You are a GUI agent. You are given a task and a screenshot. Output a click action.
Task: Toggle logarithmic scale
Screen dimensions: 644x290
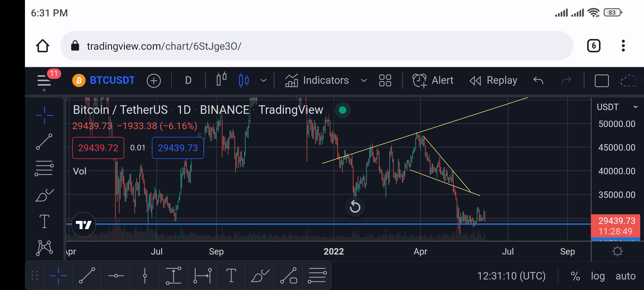coord(598,276)
